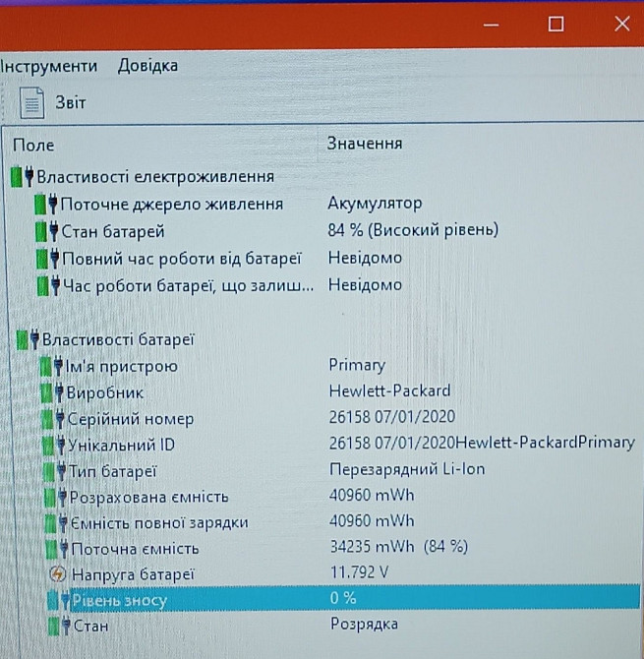
Task: Minimize the window
Action: (491, 25)
